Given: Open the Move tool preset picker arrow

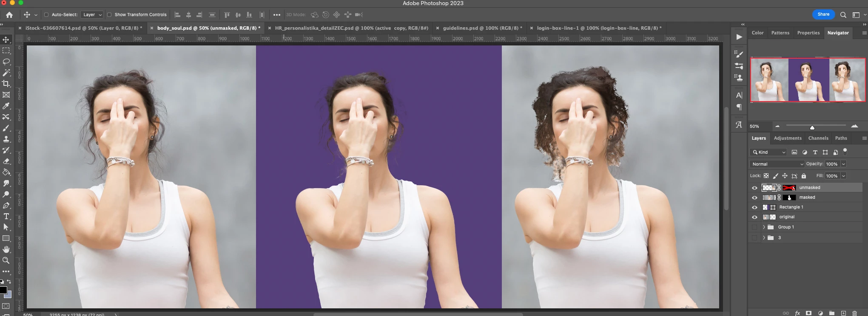Looking at the screenshot, I should tap(36, 15).
